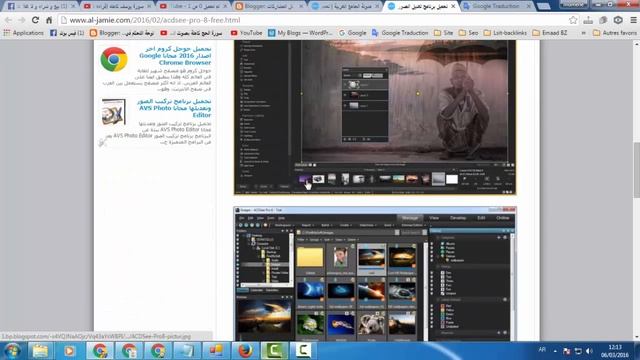Viewport: 640px width, 360px height.
Task: Open the AVS Photo Editor article link
Action: pos(174,108)
